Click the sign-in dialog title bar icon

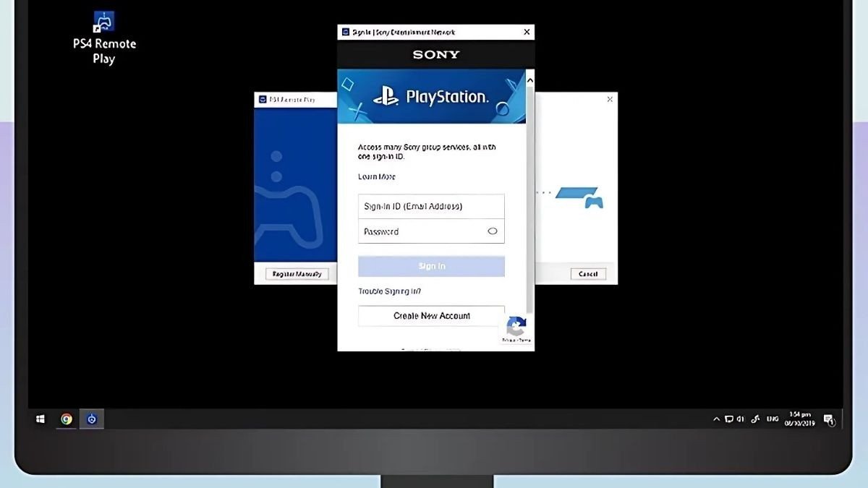tap(345, 32)
